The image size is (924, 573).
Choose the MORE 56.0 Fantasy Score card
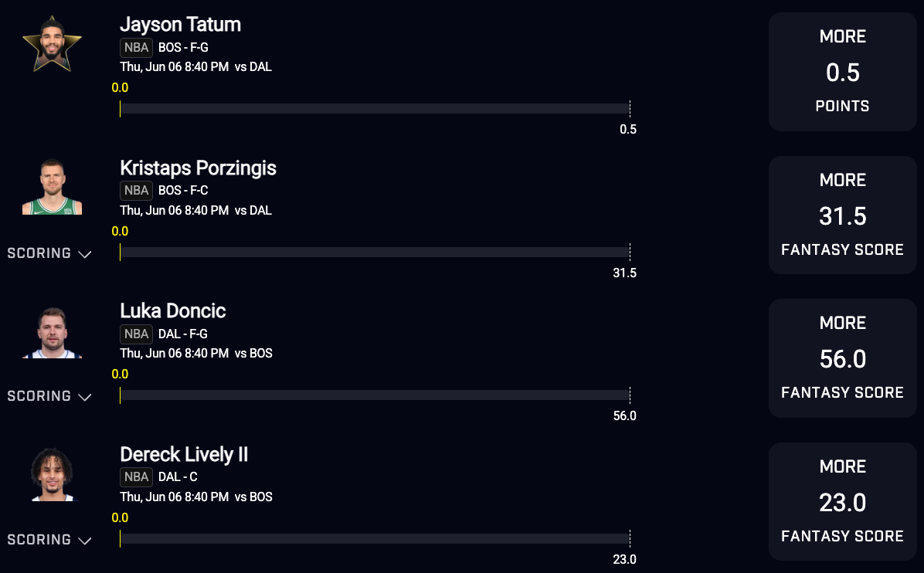[x=843, y=358]
